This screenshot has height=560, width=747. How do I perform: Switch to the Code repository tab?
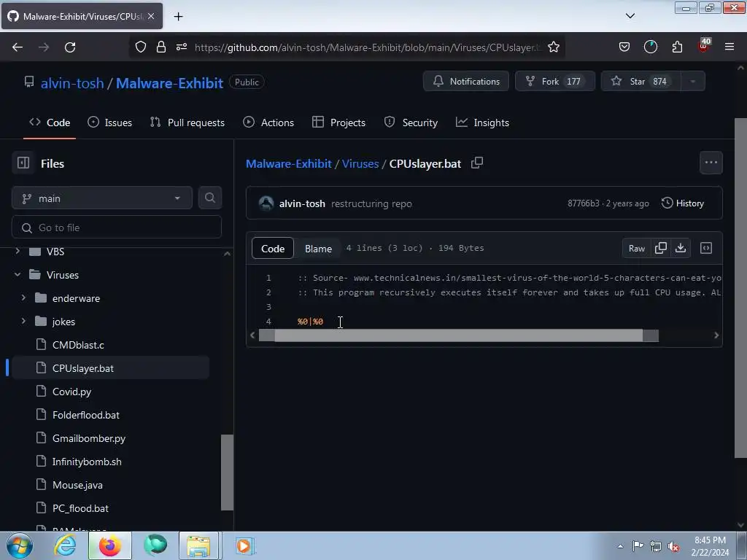[50, 122]
